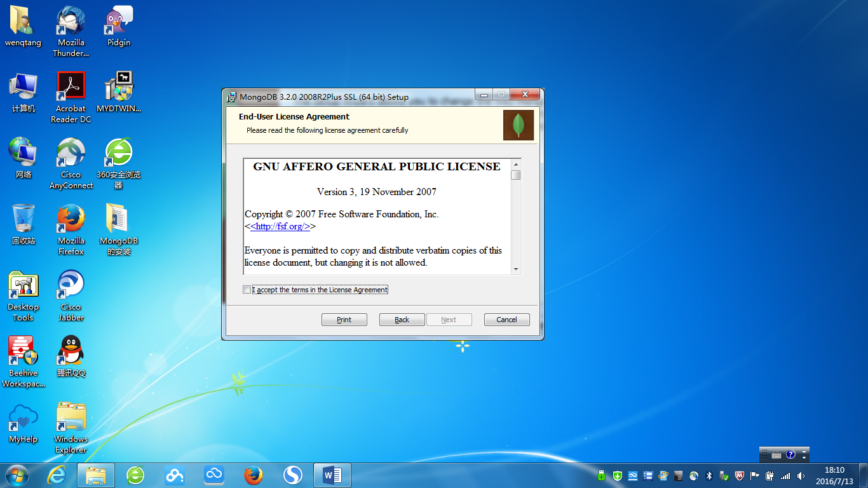Open 360安全浏览器 desktop shortcut
The image size is (868, 488).
point(119,163)
